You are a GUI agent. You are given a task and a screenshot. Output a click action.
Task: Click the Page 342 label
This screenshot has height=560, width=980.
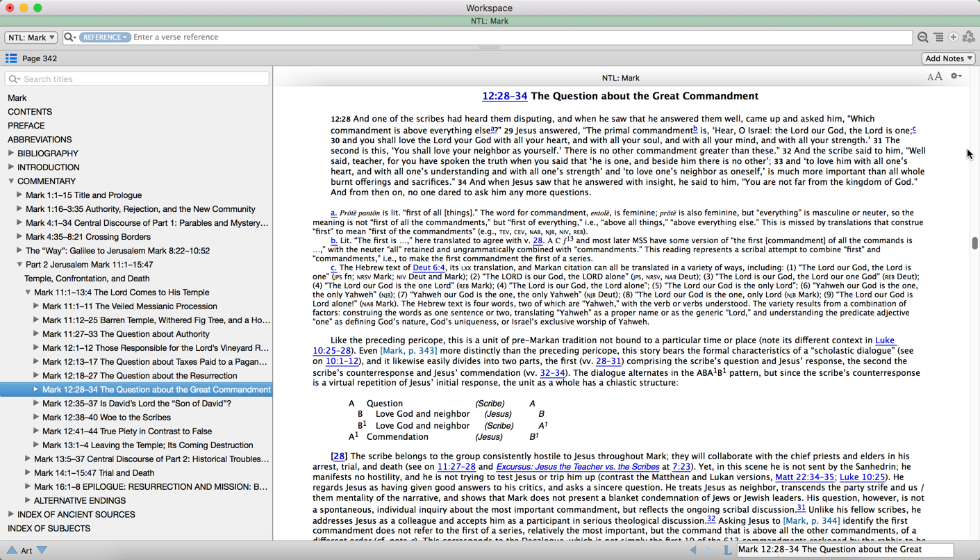(x=40, y=59)
